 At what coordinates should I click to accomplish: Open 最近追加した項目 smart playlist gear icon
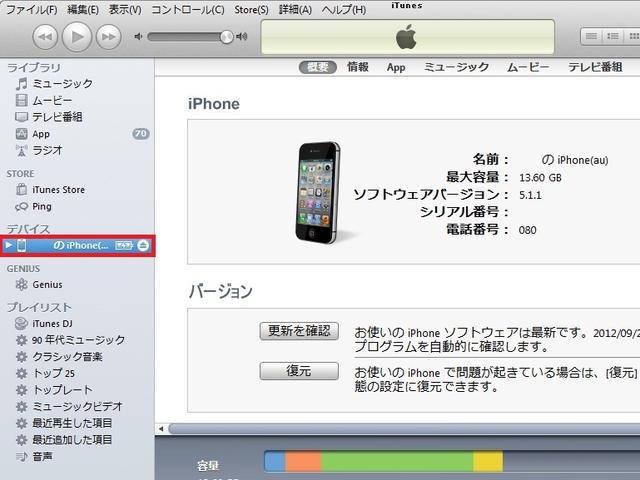tap(21, 440)
